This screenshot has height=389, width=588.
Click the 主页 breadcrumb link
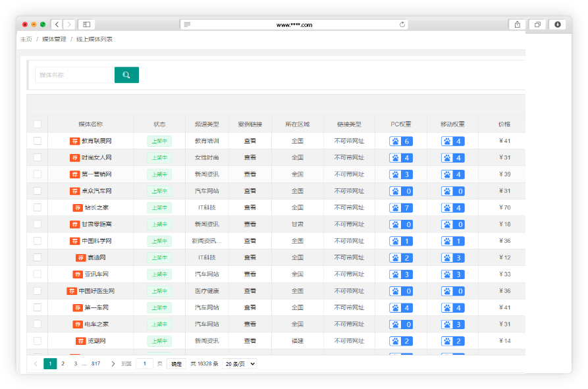click(26, 39)
